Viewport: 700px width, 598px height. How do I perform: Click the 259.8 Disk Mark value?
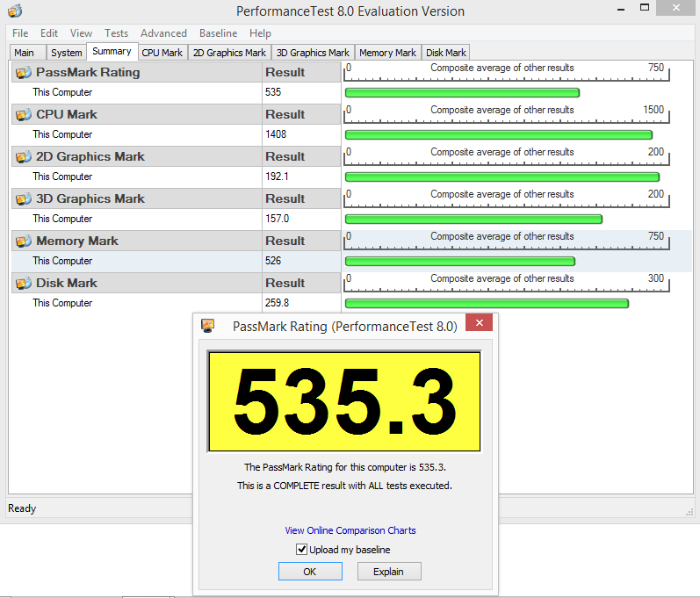click(278, 303)
